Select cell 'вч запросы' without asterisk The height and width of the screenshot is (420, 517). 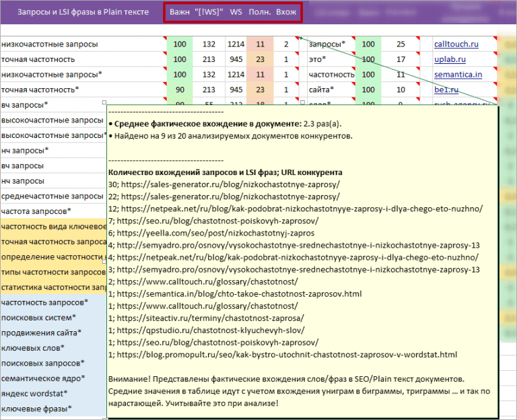[x=53, y=166]
